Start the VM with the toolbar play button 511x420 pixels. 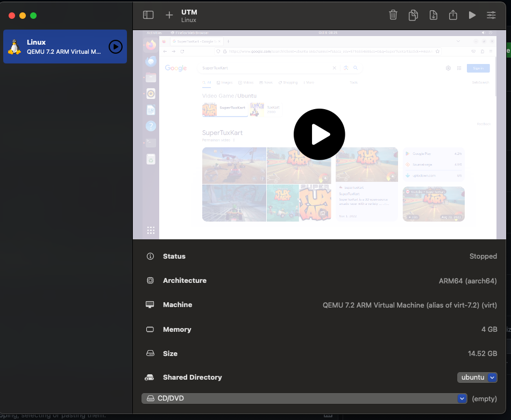pos(472,15)
